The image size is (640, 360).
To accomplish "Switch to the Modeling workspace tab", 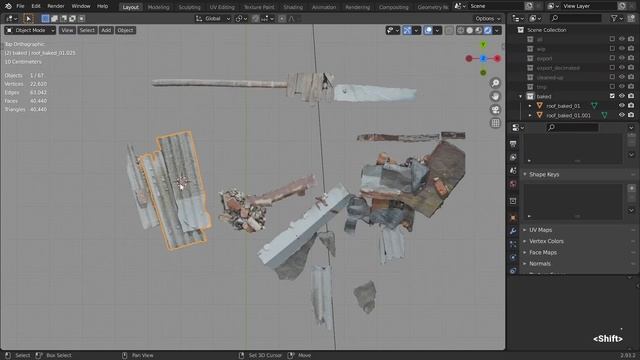I will pos(158,7).
